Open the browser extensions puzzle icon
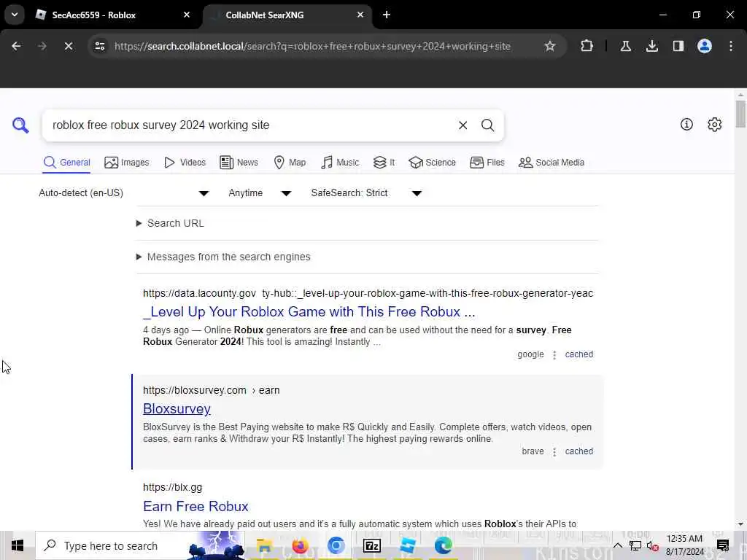The image size is (747, 560). point(587,46)
